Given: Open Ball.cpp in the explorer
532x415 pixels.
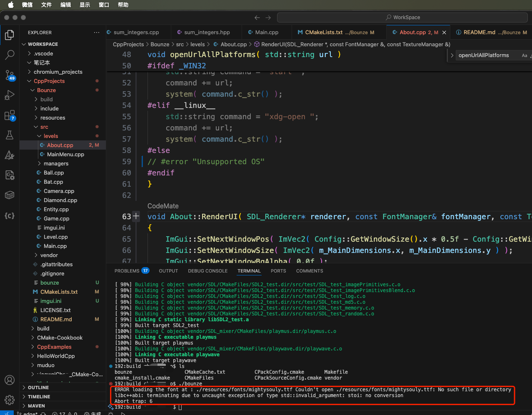Looking at the screenshot, I should (62, 172).
